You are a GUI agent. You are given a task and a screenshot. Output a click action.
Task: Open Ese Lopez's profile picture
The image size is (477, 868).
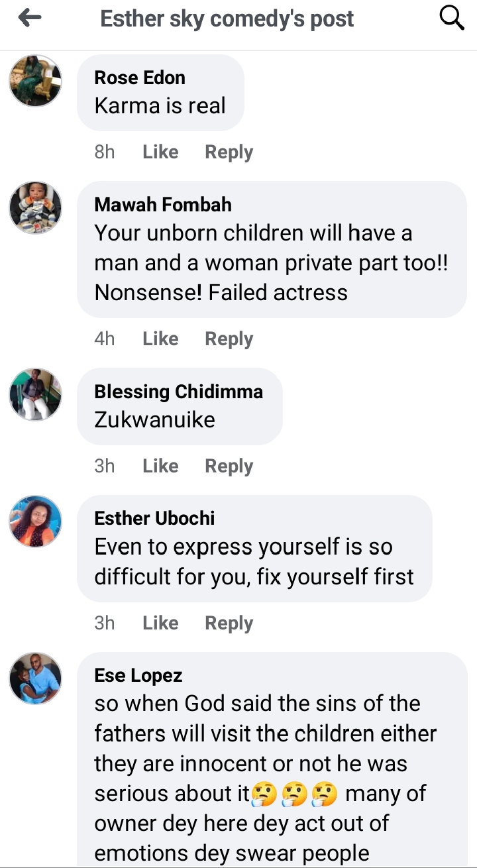tap(35, 678)
